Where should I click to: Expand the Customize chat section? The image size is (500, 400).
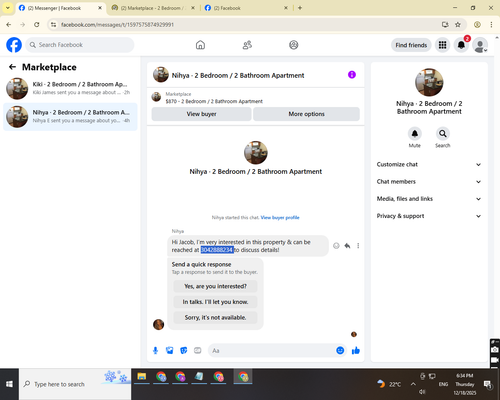click(x=429, y=164)
